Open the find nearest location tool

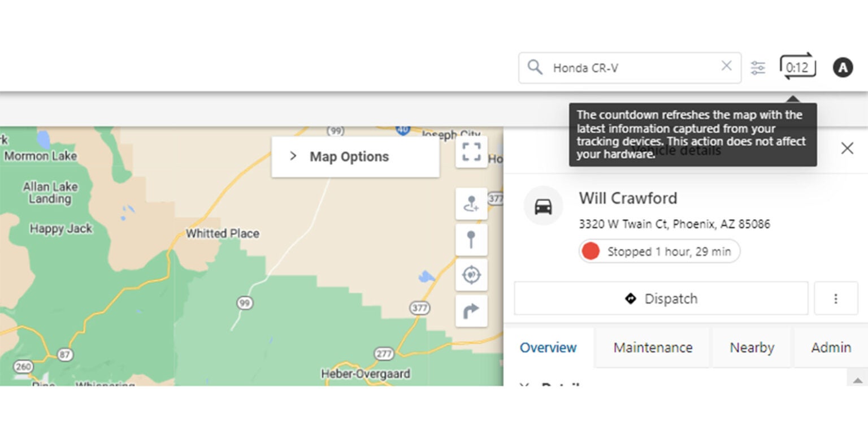[x=472, y=275]
